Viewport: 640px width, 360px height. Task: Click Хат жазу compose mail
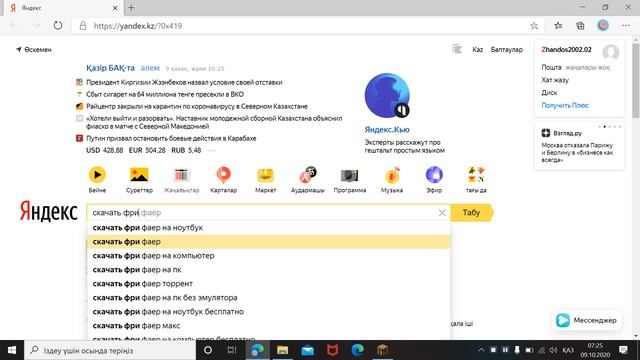pyautogui.click(x=555, y=80)
